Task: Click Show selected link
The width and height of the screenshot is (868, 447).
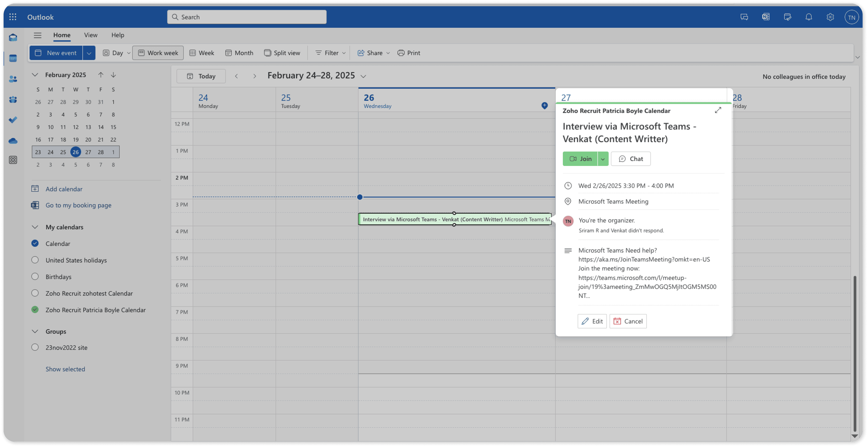Action: 65,369
